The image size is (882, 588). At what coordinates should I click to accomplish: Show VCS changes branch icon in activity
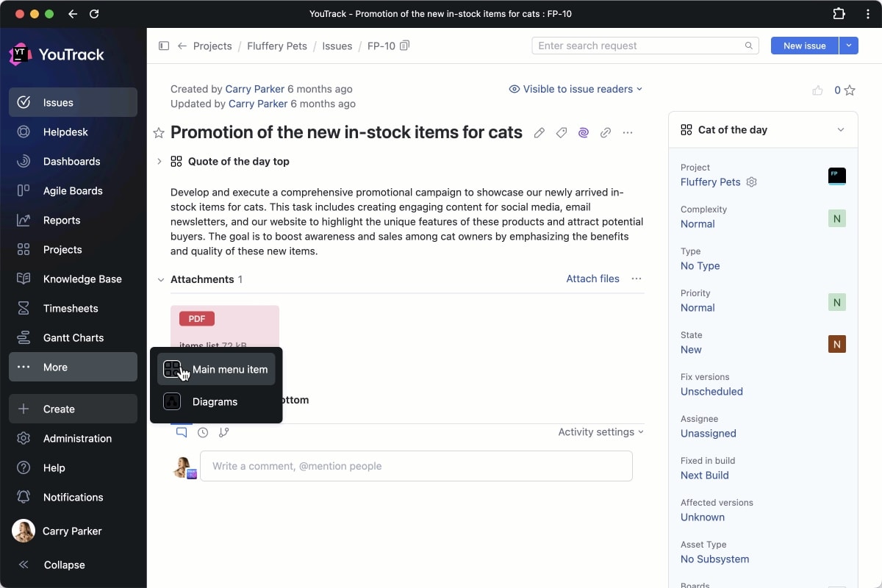pos(224,433)
